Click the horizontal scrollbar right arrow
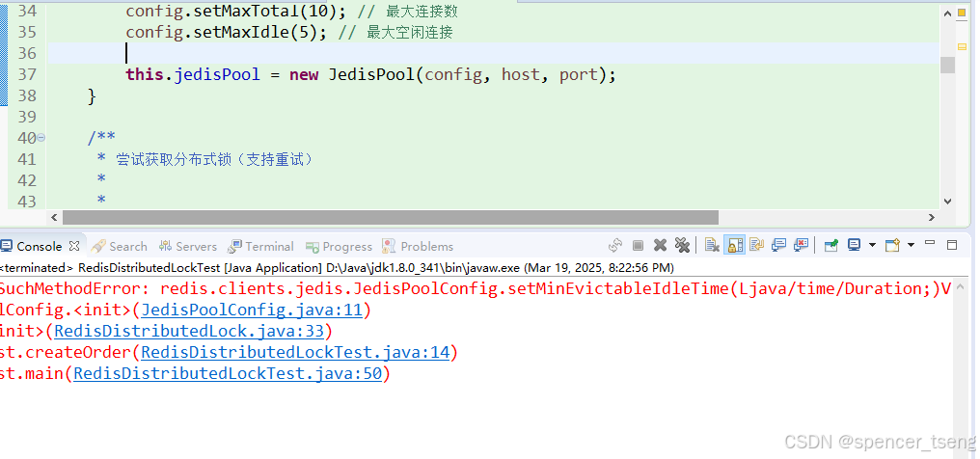 tap(931, 217)
